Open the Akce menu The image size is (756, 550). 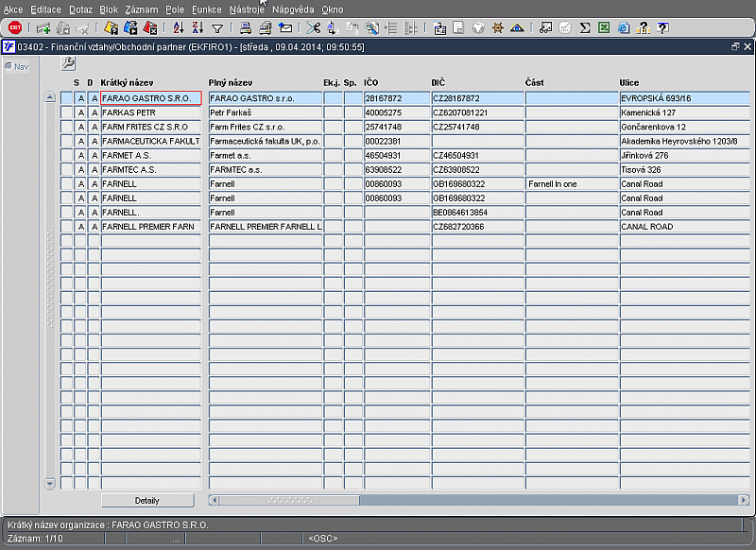(13, 9)
